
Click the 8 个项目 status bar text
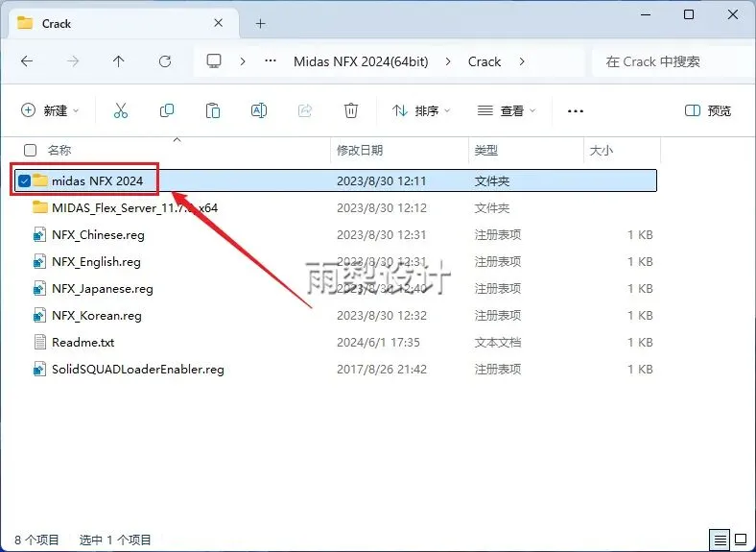coord(36,540)
